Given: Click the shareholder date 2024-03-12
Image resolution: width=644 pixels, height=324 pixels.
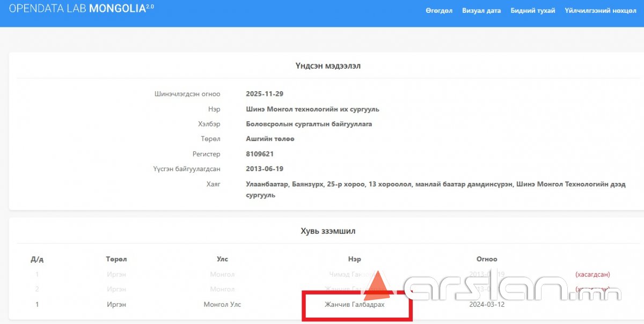Looking at the screenshot, I should click(x=487, y=305).
